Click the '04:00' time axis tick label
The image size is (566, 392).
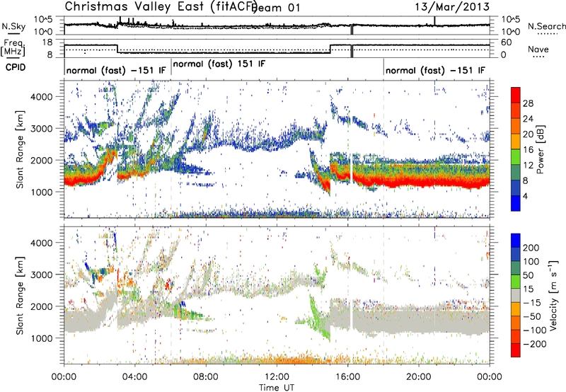click(x=135, y=377)
